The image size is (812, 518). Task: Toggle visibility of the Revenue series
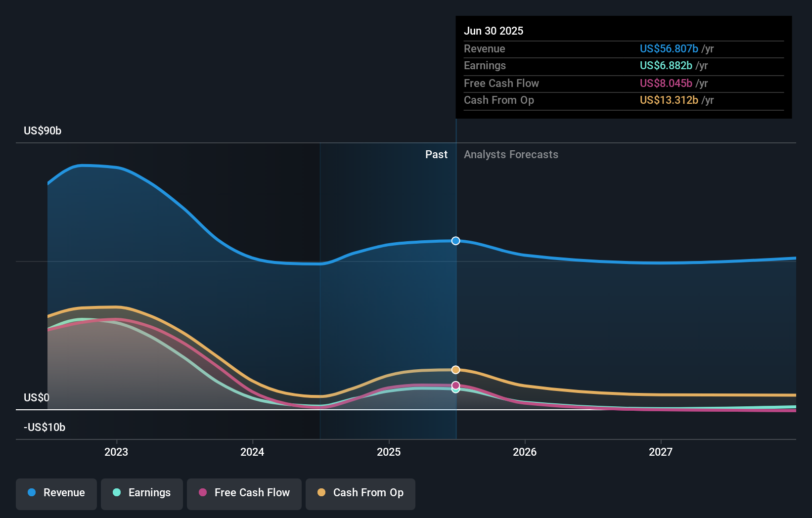tap(56, 493)
